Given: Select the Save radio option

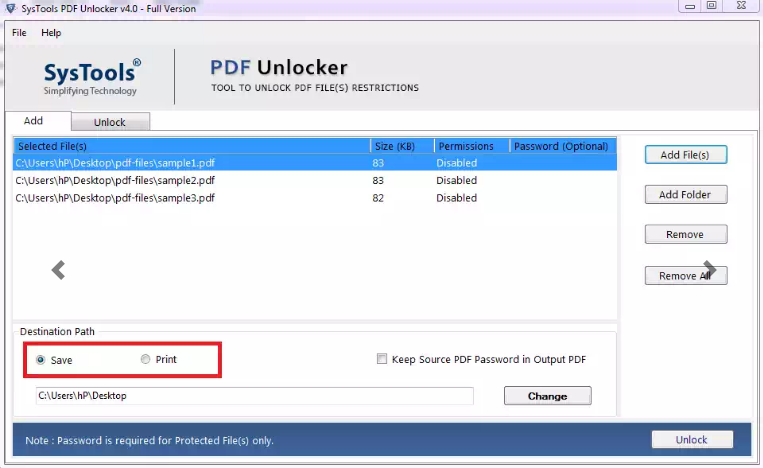Looking at the screenshot, I should coord(41,360).
